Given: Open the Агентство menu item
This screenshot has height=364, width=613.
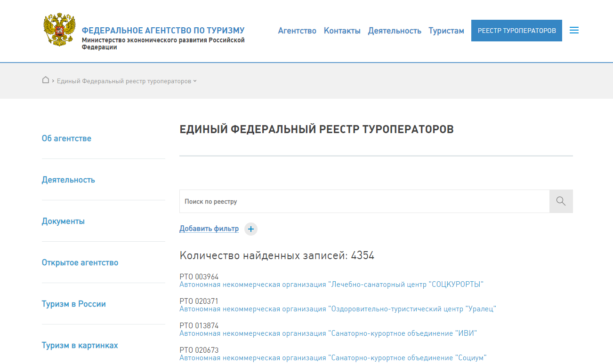Looking at the screenshot, I should (x=297, y=31).
